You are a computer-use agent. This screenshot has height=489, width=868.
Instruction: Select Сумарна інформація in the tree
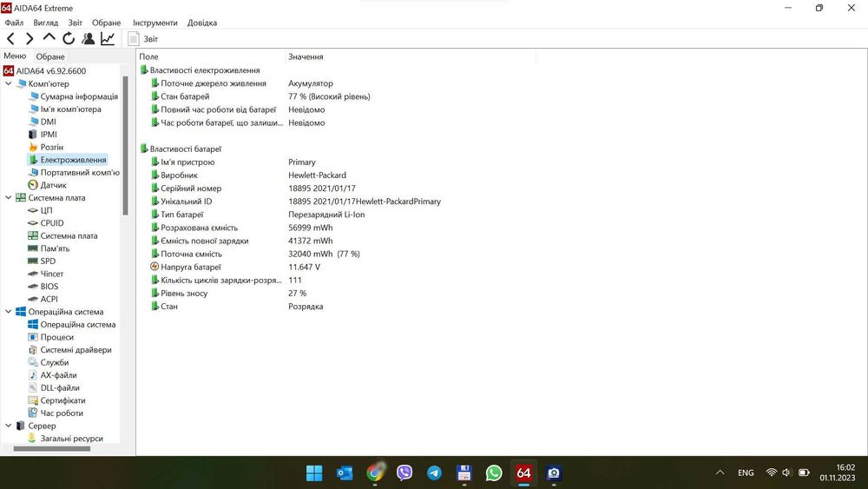[73, 96]
